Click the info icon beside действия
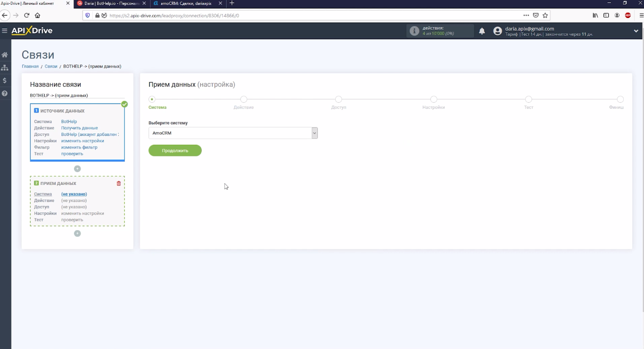 coord(414,31)
